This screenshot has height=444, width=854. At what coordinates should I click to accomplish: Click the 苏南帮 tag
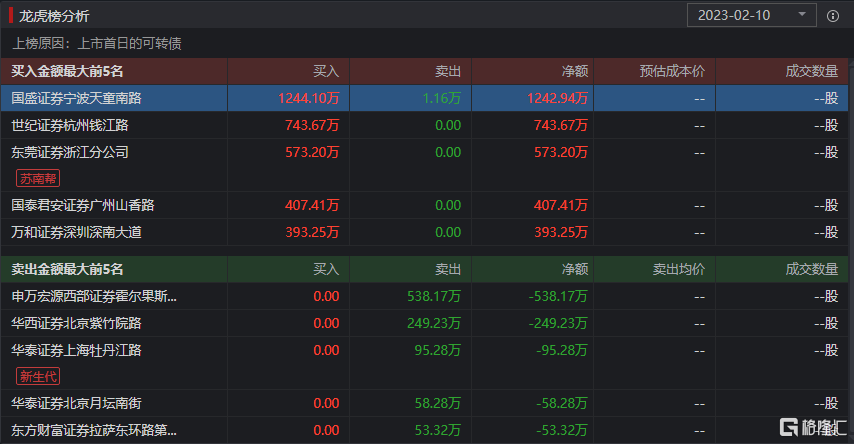pos(38,179)
